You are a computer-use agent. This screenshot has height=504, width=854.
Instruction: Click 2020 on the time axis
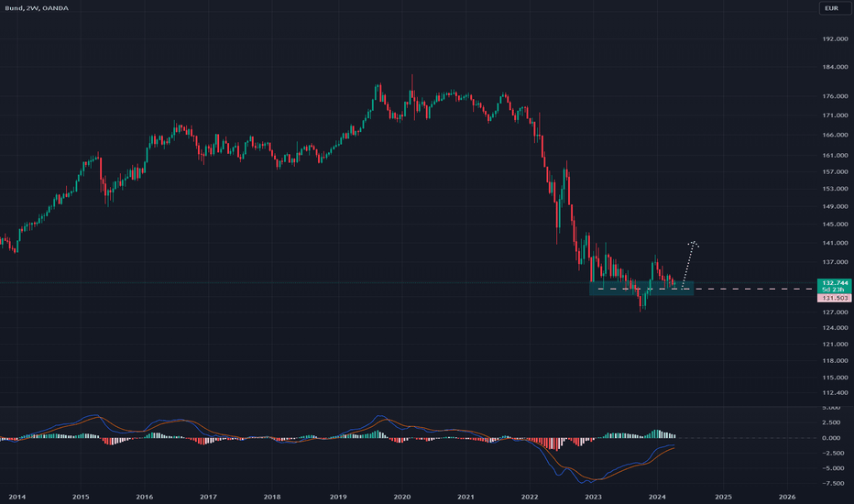[x=402, y=497]
